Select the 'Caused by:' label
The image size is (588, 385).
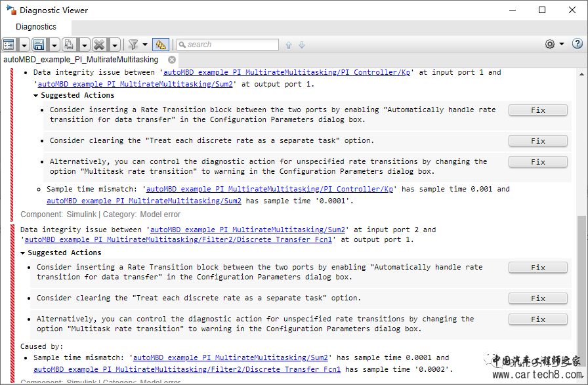(x=41, y=346)
